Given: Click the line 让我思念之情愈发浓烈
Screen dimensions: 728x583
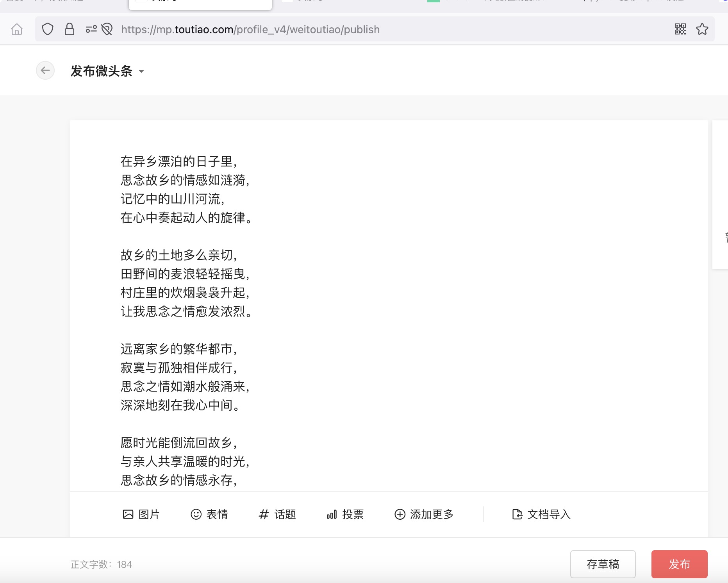Looking at the screenshot, I should tap(187, 311).
